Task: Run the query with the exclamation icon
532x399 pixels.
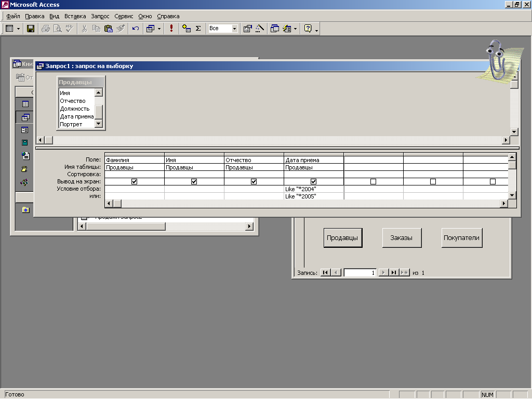Action: pyautogui.click(x=171, y=29)
